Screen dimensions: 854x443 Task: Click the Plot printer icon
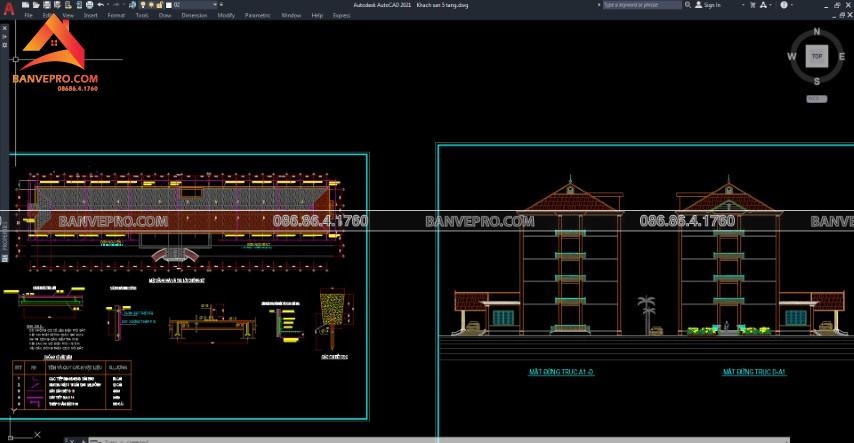click(x=90, y=5)
